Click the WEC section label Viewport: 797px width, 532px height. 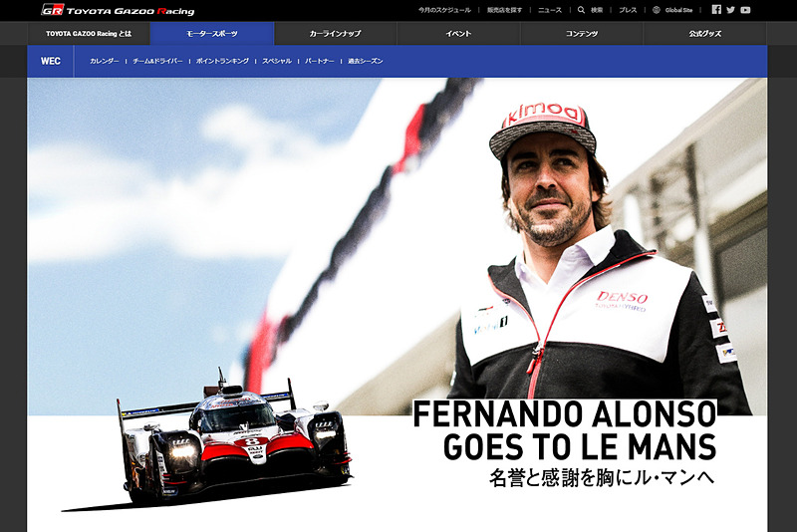(51, 61)
